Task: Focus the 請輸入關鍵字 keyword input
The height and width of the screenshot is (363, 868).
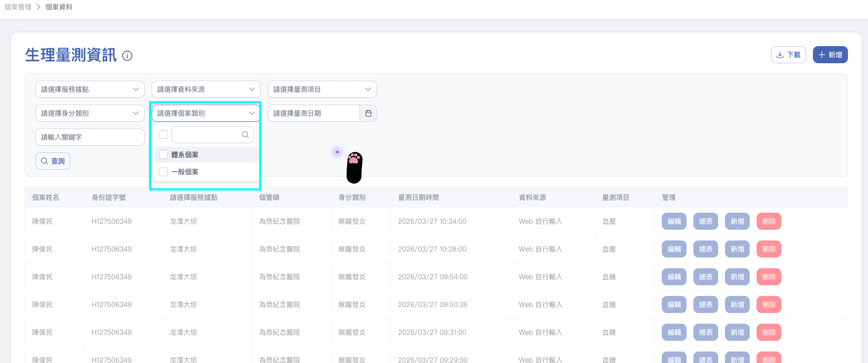Action: (90, 137)
